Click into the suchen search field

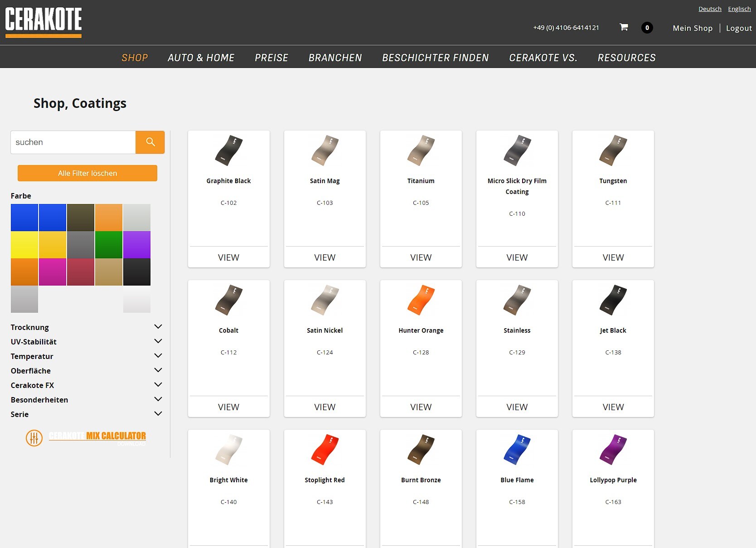(73, 142)
